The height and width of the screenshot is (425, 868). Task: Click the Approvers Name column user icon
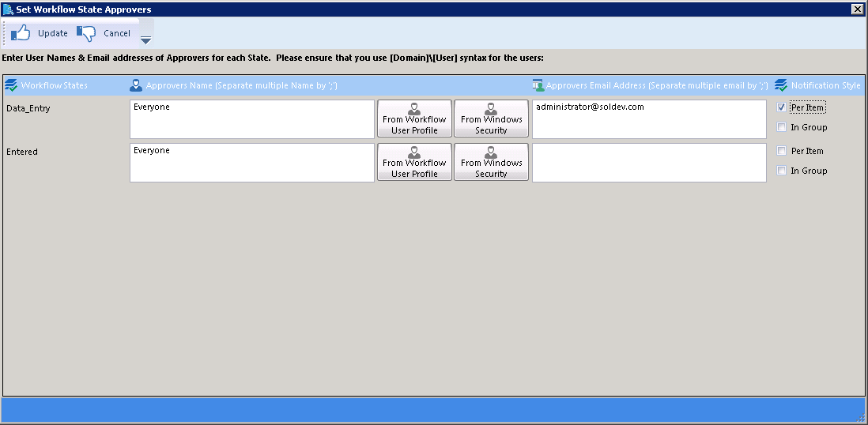tap(136, 85)
